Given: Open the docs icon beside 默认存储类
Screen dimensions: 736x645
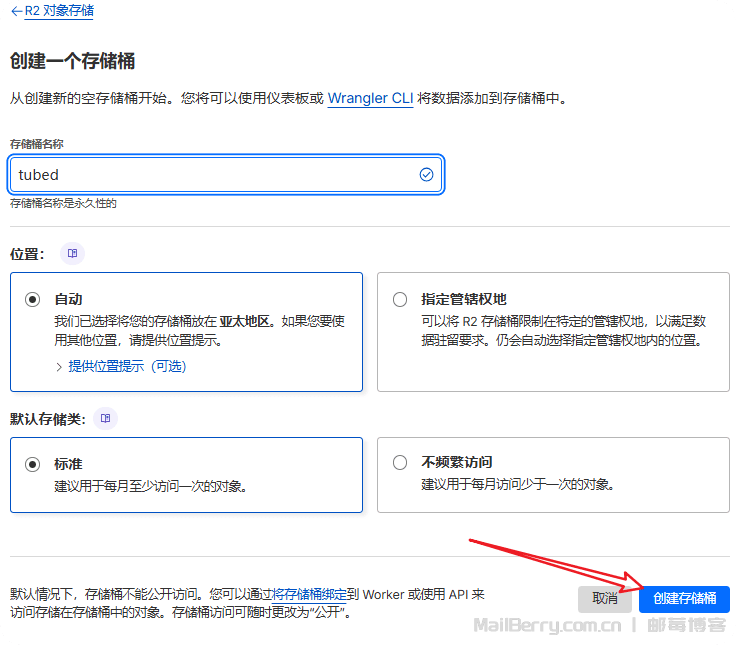Looking at the screenshot, I should (x=105, y=418).
